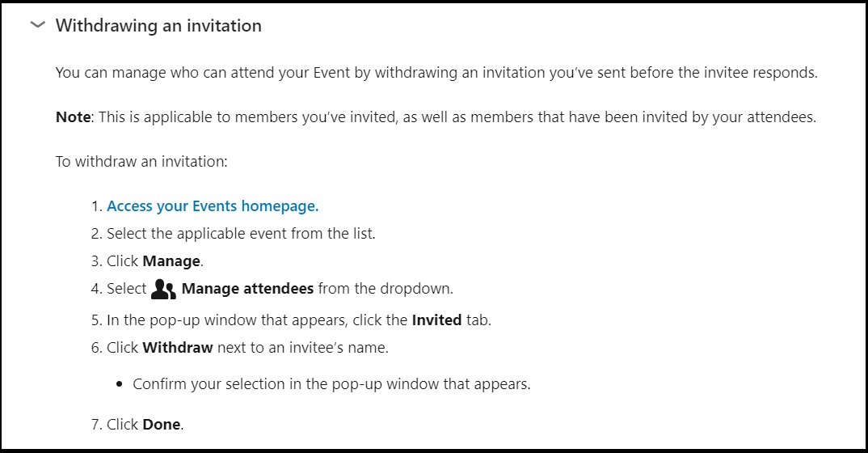
Task: Click the bold Invited tab name
Action: (436, 320)
